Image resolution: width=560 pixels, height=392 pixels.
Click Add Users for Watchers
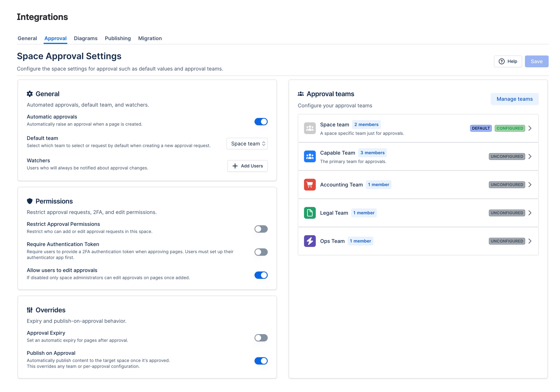click(247, 166)
